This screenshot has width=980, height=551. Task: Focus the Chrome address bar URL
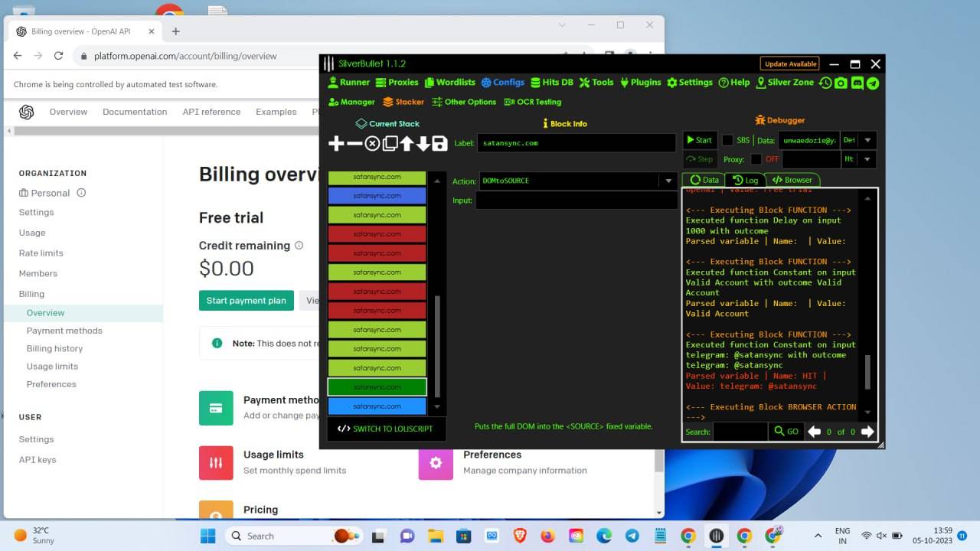(x=185, y=56)
